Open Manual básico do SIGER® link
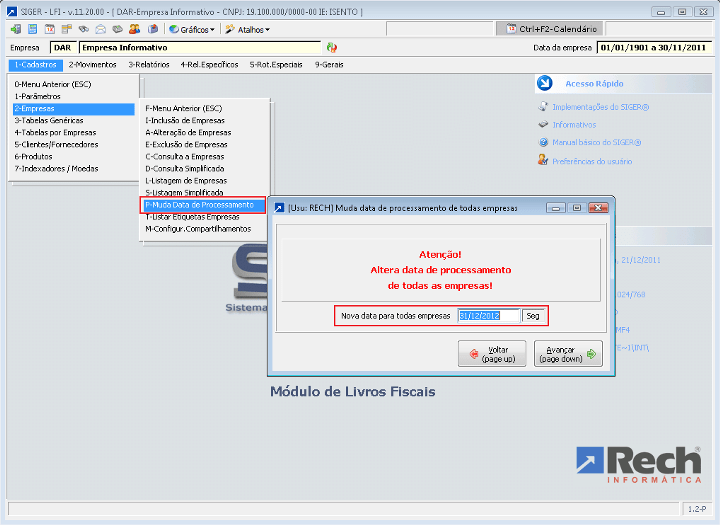 point(596,142)
